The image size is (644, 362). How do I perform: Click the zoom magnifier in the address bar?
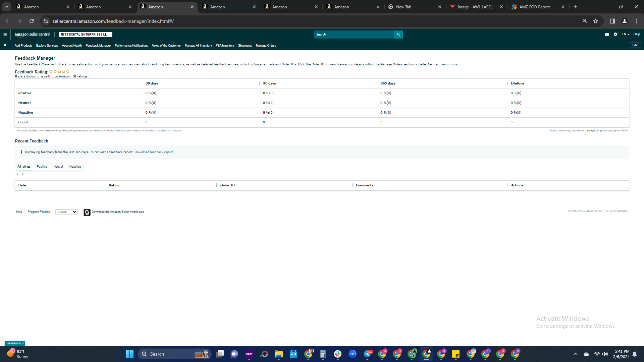pos(585,21)
